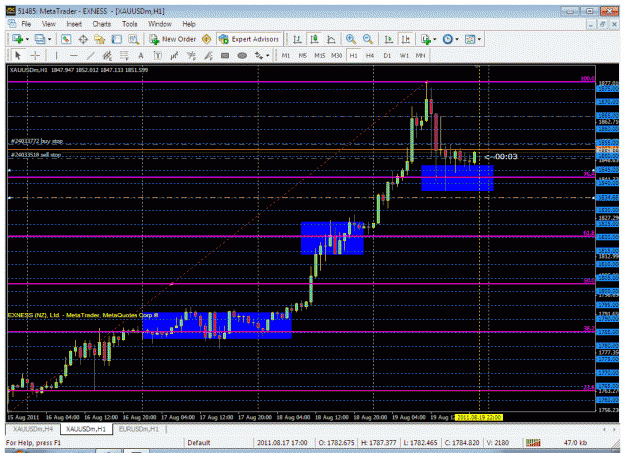Click the connection status bars indicator
This screenshot has width=625, height=453.
tap(533, 443)
